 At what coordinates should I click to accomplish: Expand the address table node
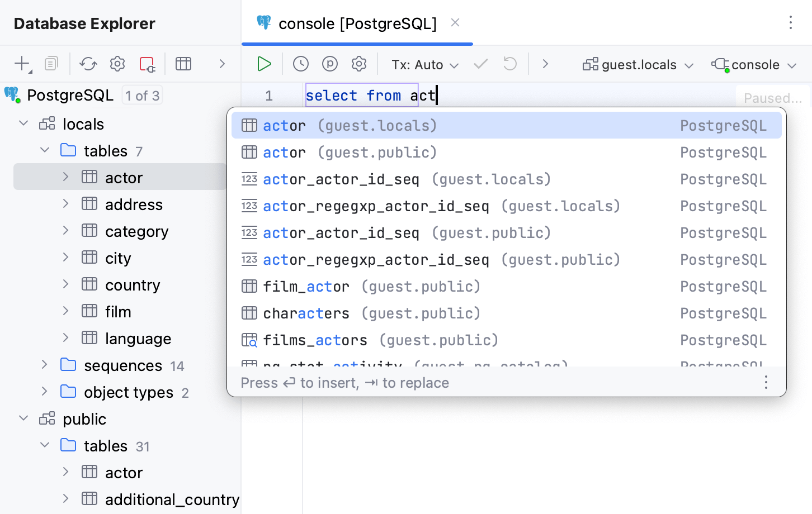pyautogui.click(x=65, y=204)
